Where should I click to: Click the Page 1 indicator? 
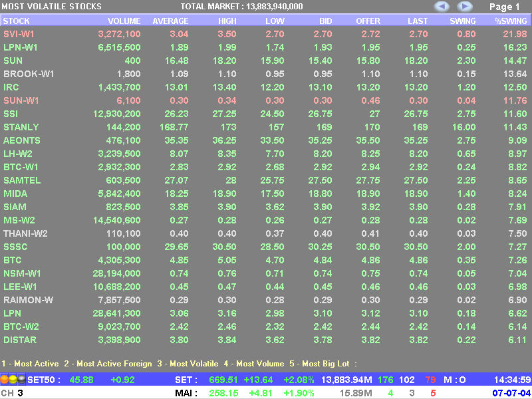coord(504,7)
